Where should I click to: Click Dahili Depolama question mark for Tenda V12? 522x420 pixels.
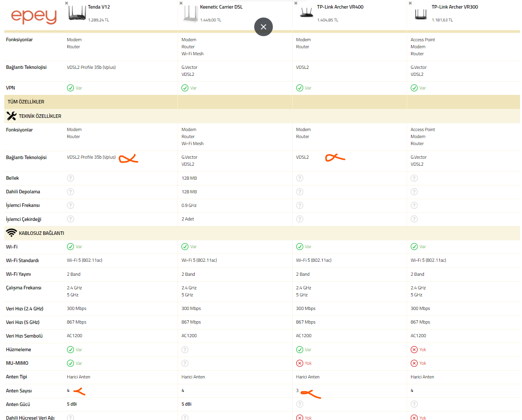70,192
